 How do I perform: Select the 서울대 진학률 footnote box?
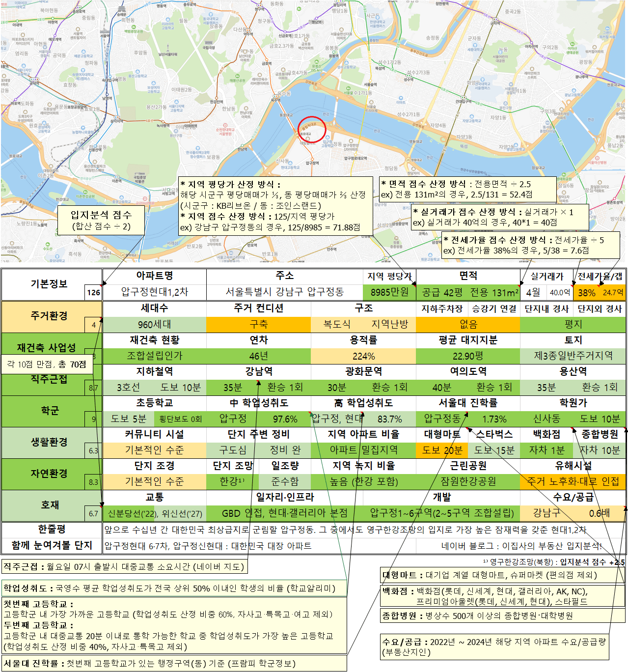[174, 663]
